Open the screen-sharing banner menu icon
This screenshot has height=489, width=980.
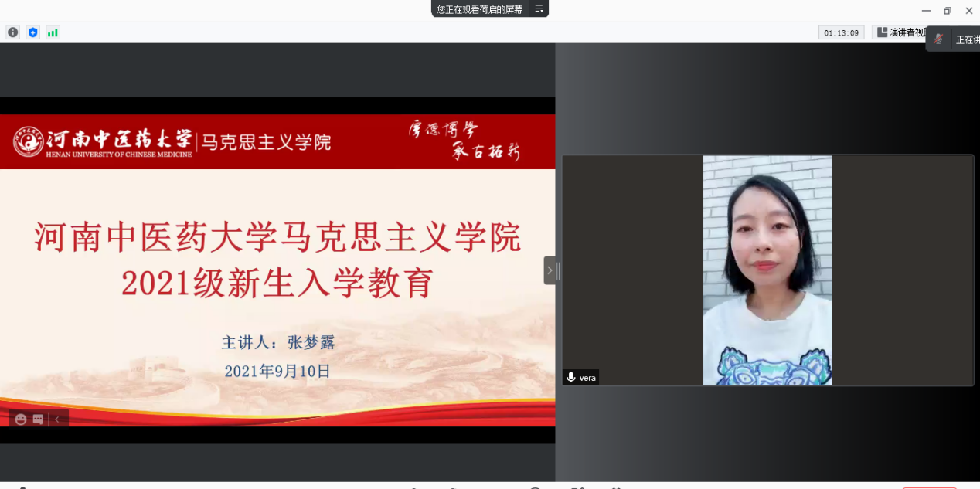tap(539, 9)
